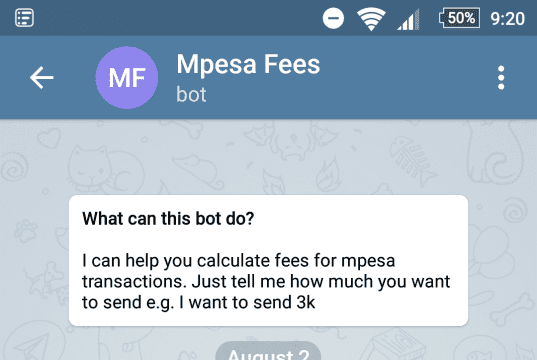This screenshot has width=537, height=360.
Task: Open the MF purple avatar profile
Action: pos(127,78)
